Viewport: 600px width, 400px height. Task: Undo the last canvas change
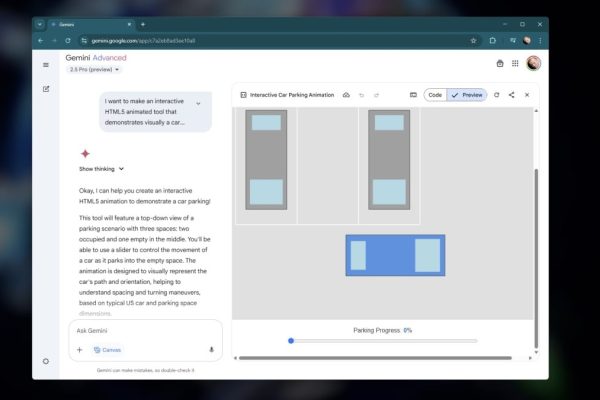coord(361,95)
